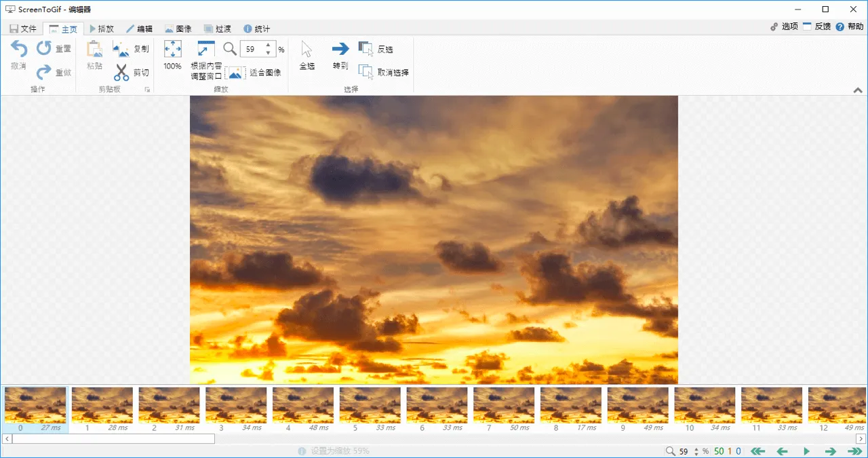Switch to the Transitions (过渡) tab
Image resolution: width=868 pixels, height=458 pixels.
pyautogui.click(x=216, y=28)
